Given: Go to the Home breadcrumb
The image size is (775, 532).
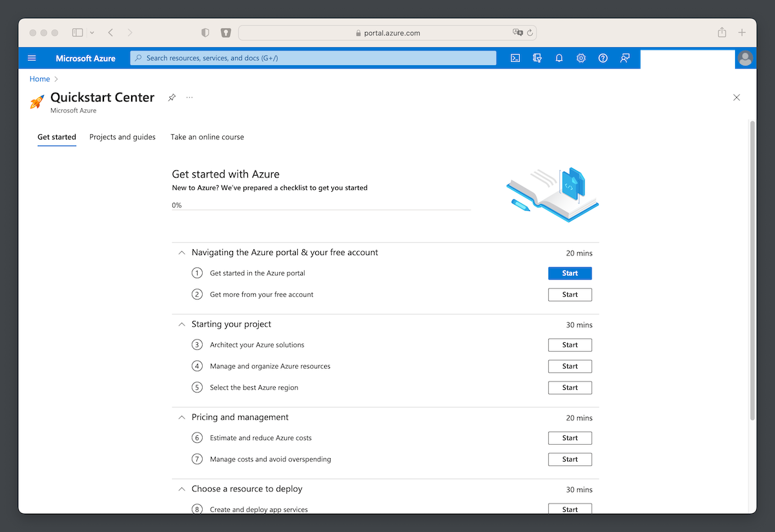Looking at the screenshot, I should click(x=39, y=79).
